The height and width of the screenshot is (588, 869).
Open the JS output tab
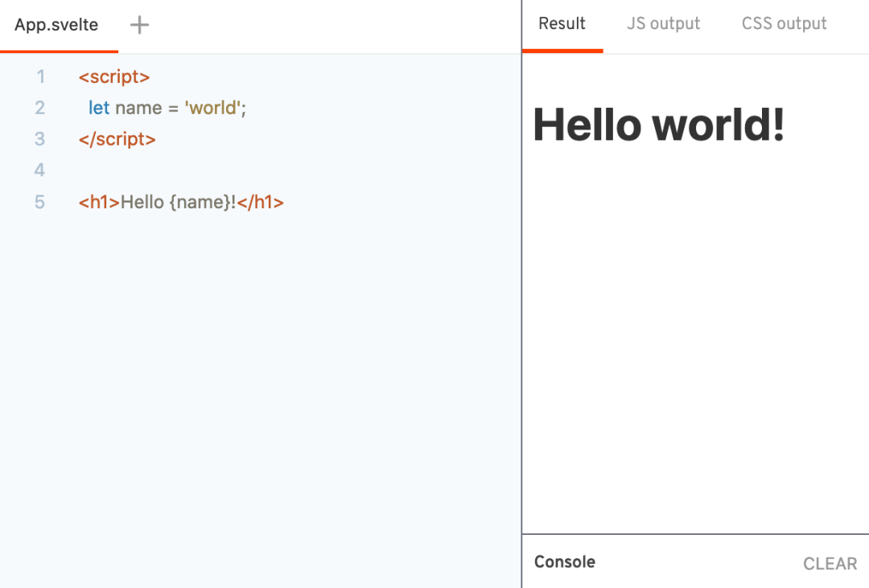point(663,23)
